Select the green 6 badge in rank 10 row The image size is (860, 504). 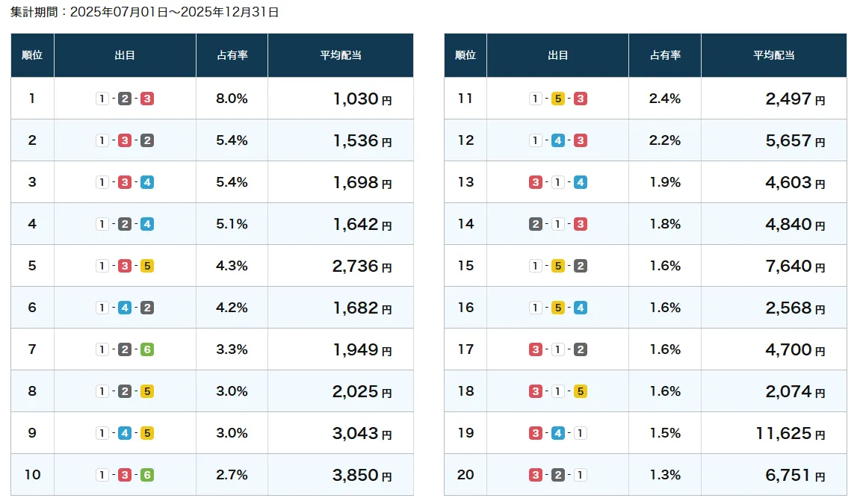click(147, 475)
